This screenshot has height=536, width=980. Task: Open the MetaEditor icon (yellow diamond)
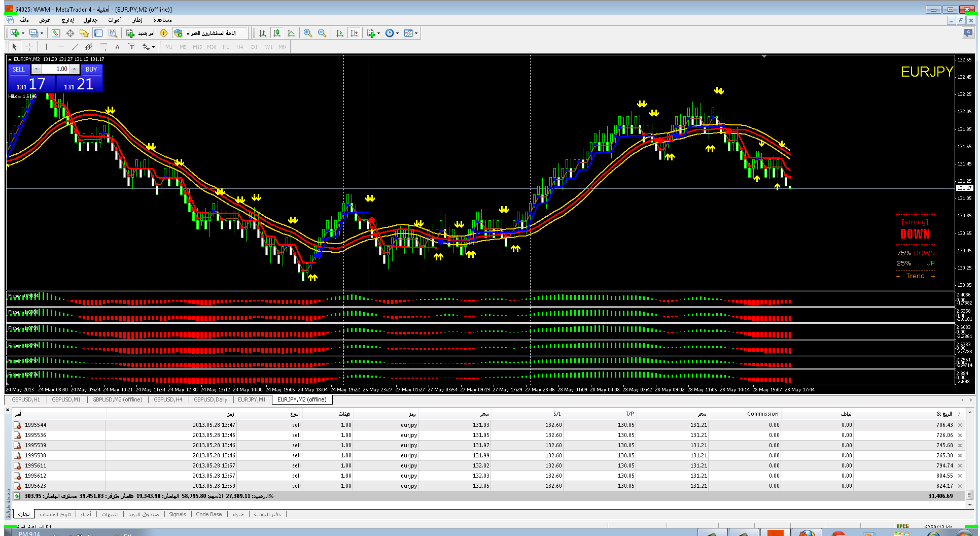(x=163, y=33)
